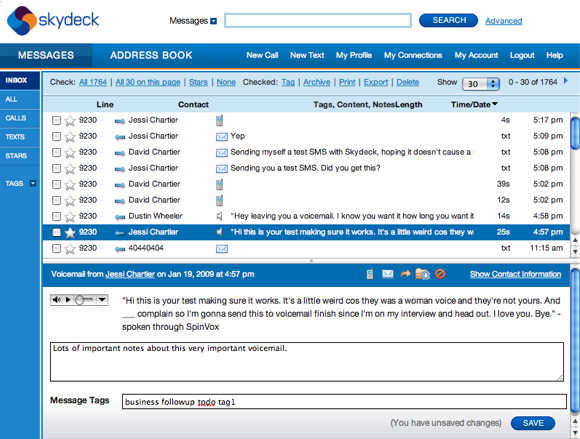Star the Dustin Wheeler voicemail message
580x439 pixels.
point(70,216)
